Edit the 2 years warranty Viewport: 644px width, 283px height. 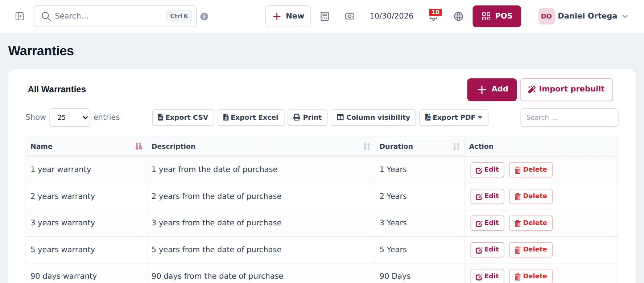coord(487,196)
